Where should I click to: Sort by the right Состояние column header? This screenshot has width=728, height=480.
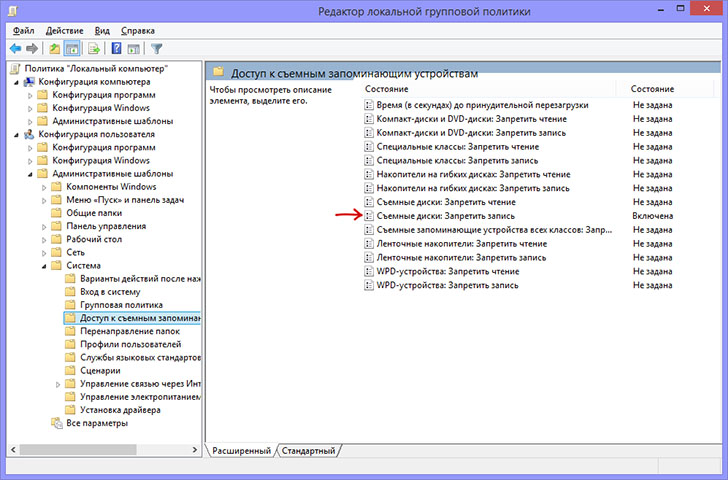pos(652,90)
